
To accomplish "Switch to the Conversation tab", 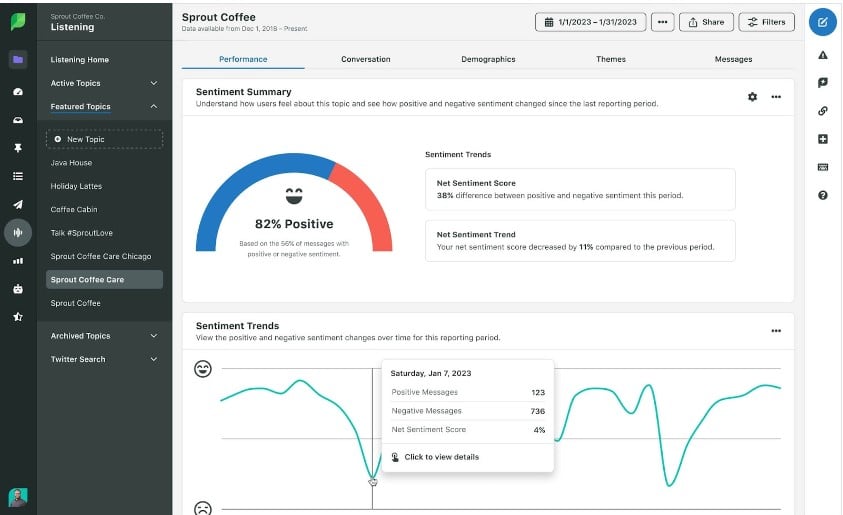I will pyautogui.click(x=366, y=59).
